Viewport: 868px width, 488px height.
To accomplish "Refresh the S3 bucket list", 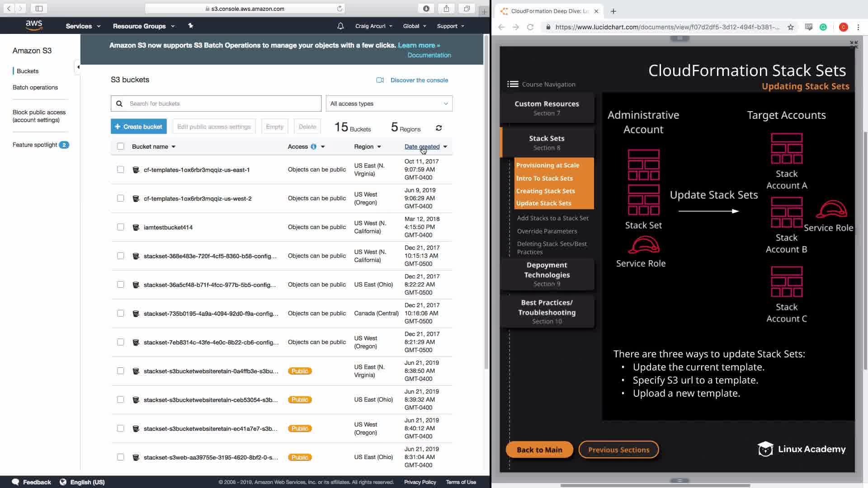I will tap(439, 128).
